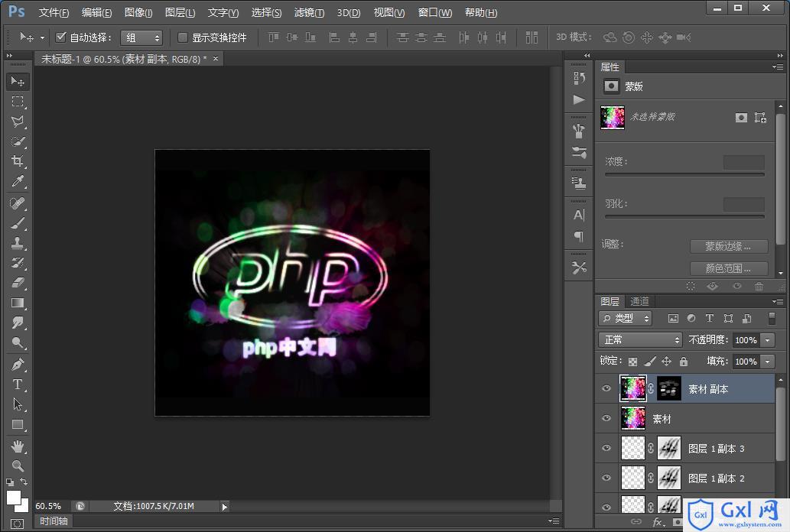
Task: Select the Clone Stamp tool
Action: point(18,243)
